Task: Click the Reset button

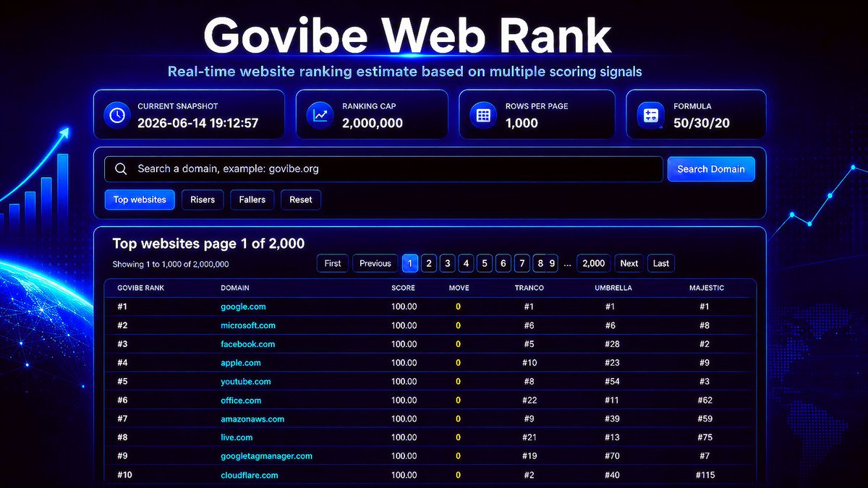Action: [x=301, y=200]
